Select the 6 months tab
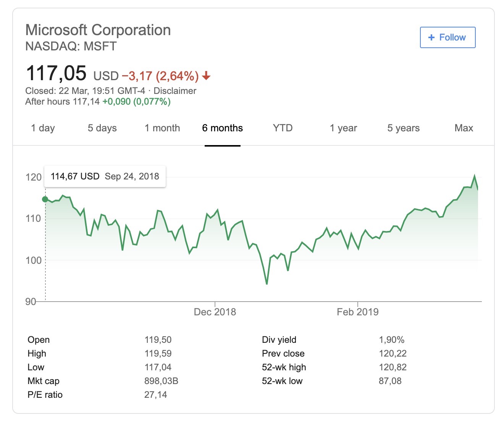The image size is (504, 423). (223, 128)
